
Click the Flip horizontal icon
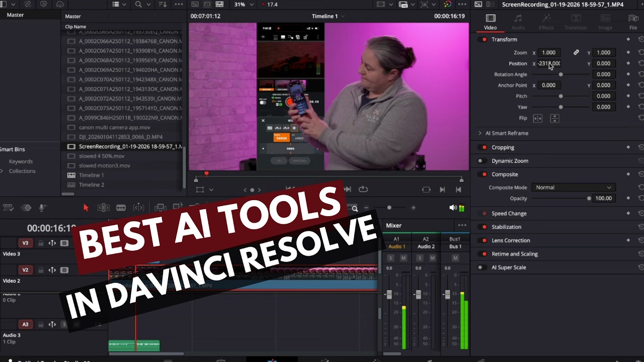coord(538,118)
